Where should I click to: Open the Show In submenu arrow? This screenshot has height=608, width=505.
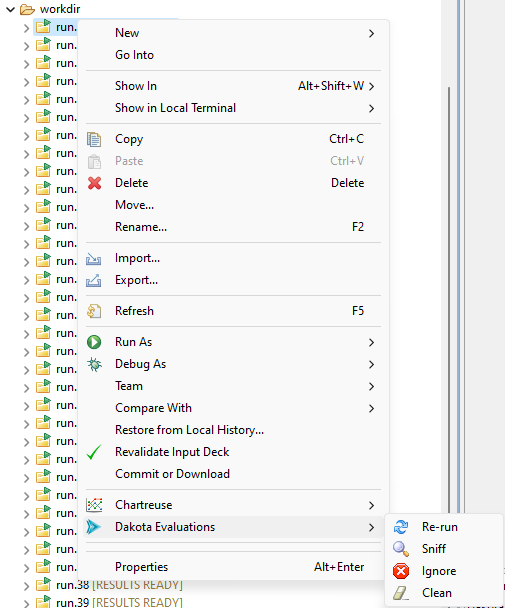click(371, 86)
